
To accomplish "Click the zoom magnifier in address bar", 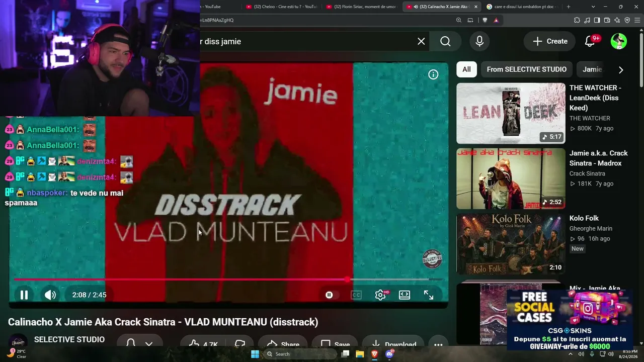I will tap(459, 20).
